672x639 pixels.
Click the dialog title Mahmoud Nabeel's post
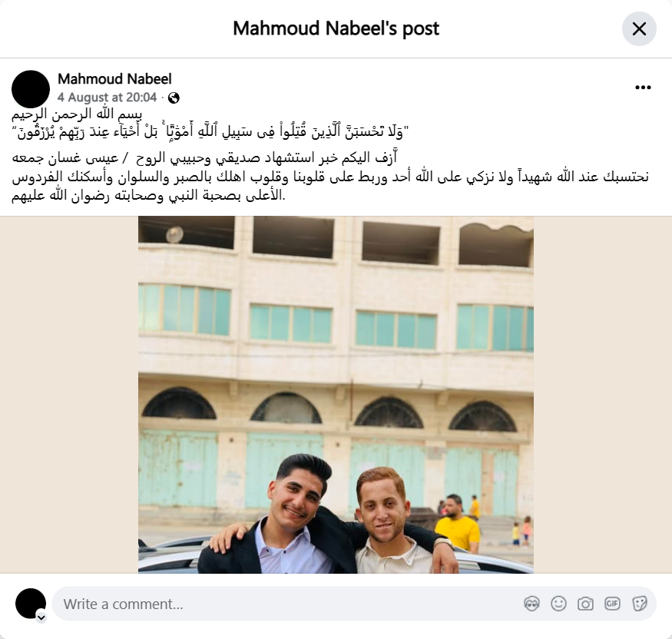[336, 28]
